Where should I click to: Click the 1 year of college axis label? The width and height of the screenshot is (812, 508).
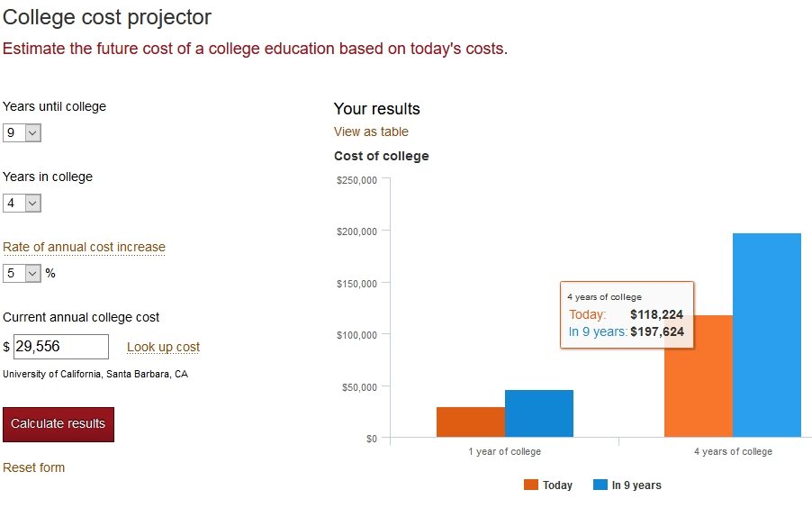[x=505, y=451]
